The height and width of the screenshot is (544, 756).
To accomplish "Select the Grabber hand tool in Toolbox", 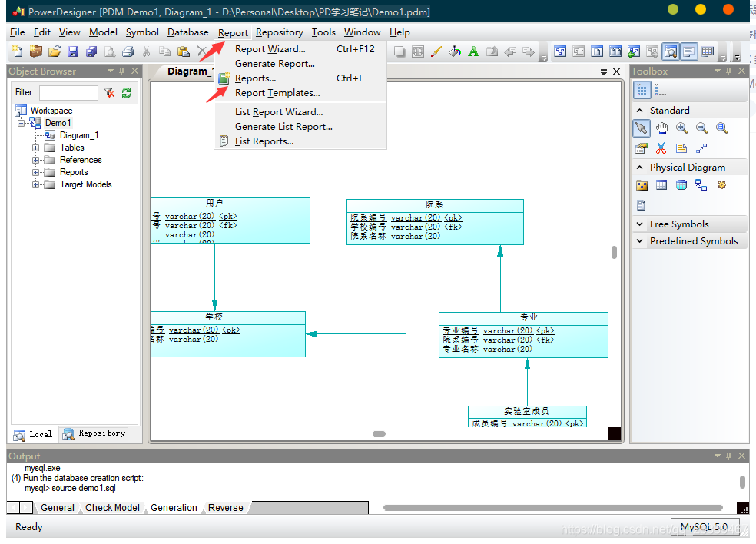I will point(661,128).
